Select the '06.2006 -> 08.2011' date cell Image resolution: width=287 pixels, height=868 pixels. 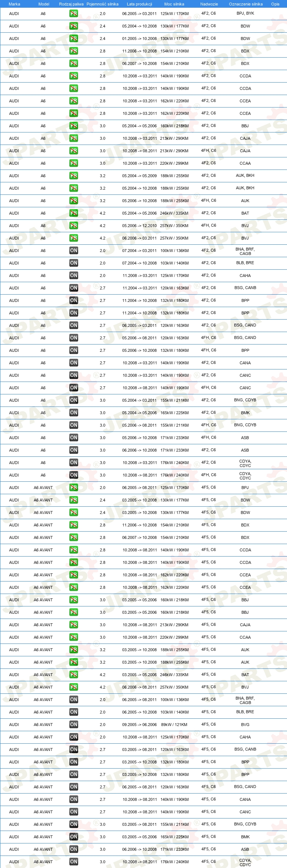point(139,687)
